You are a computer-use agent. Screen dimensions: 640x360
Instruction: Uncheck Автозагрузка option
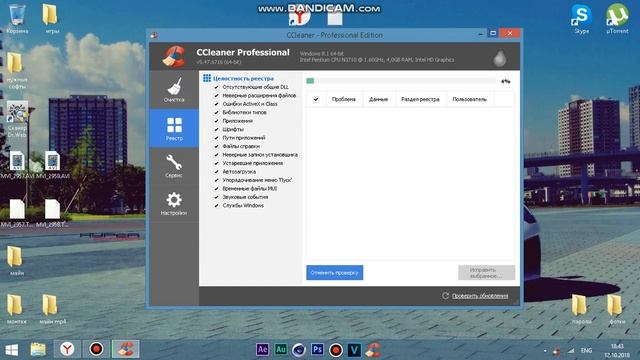[216, 172]
